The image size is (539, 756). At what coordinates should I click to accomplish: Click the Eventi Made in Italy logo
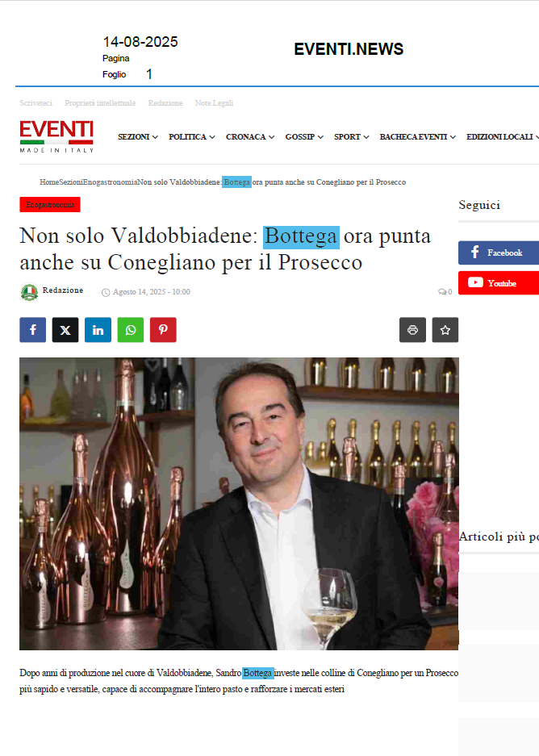(x=56, y=136)
